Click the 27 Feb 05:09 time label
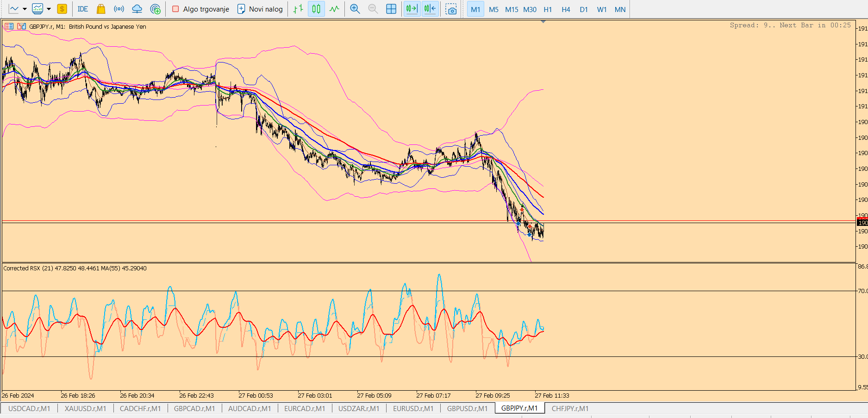 [374, 395]
